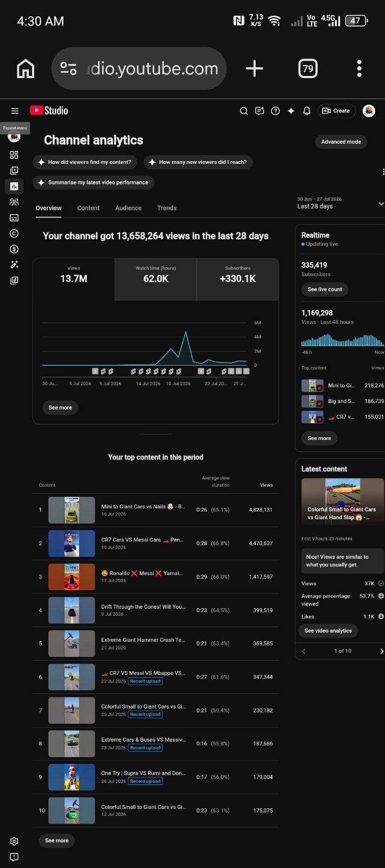Switch to Advanced mode
385x868 pixels.
click(x=341, y=142)
